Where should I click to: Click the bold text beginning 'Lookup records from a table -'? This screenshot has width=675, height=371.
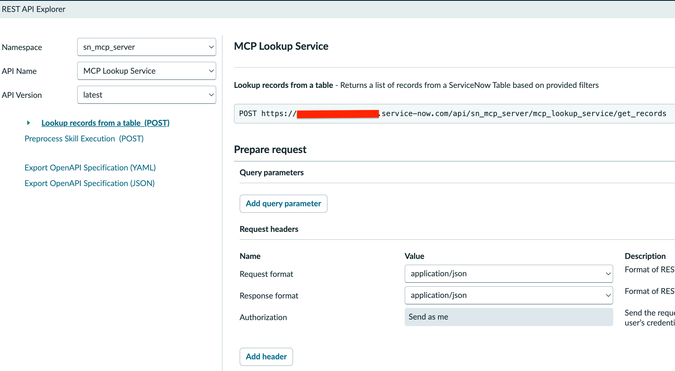284,85
